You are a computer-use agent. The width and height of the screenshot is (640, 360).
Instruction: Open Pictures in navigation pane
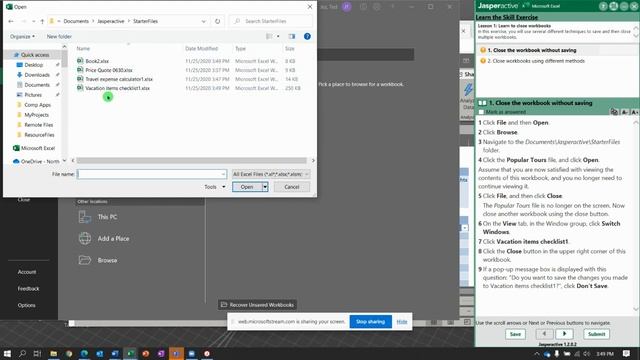tap(33, 95)
